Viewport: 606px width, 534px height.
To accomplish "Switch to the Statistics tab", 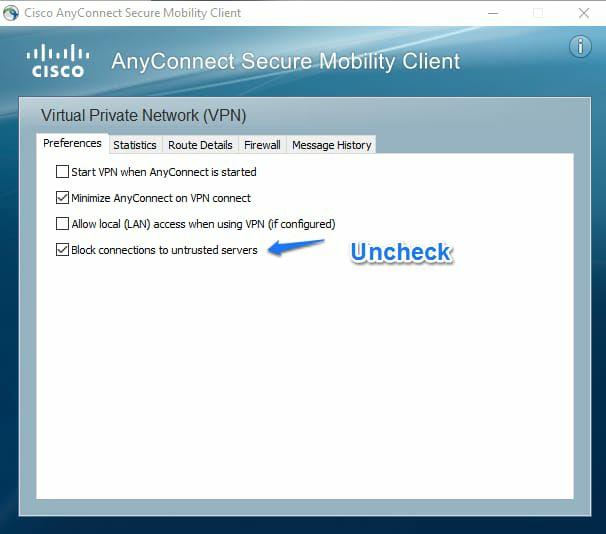I will click(x=134, y=145).
